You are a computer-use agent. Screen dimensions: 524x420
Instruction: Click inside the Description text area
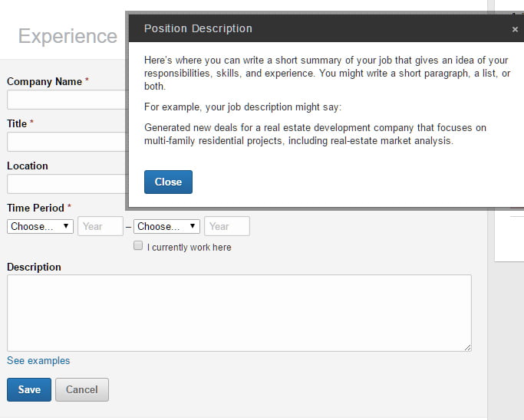pos(239,313)
